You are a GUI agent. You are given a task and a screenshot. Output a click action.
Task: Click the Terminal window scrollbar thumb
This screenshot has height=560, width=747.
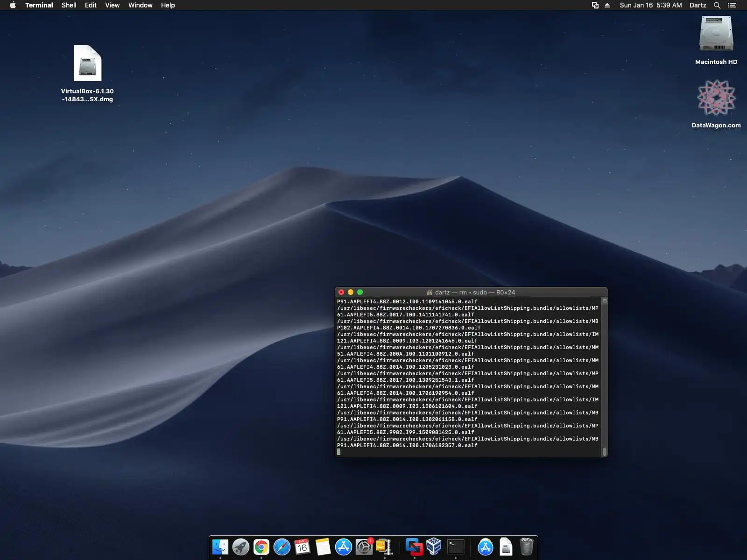605,451
